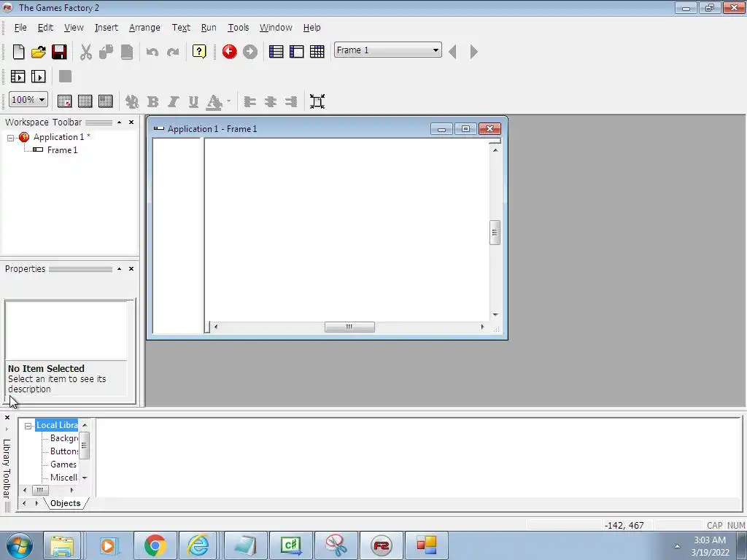Align text to the left

[249, 101]
